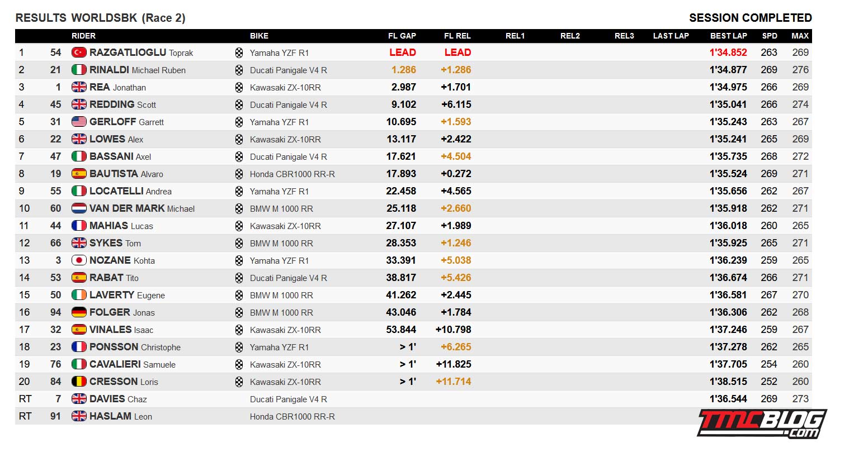Image resolution: width=868 pixels, height=457 pixels.
Task: Click the Italian flag beside CAVALIERI
Action: click(x=79, y=364)
